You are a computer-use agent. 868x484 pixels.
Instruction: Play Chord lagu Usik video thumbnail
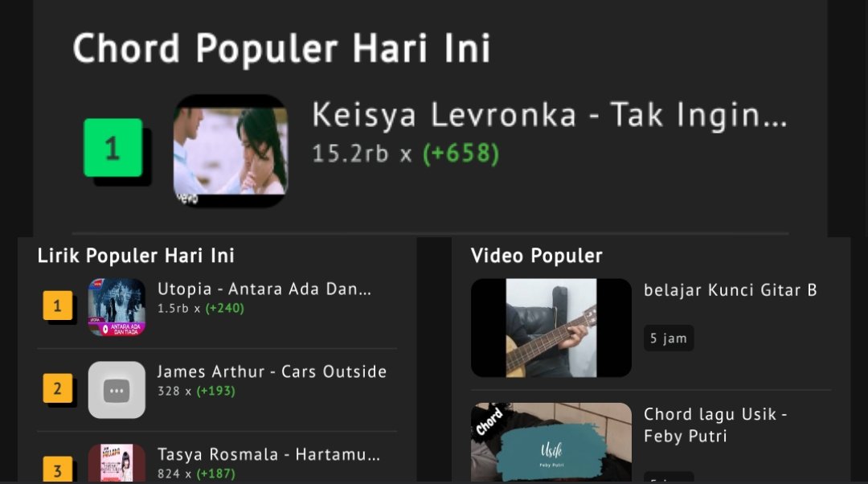(x=551, y=442)
